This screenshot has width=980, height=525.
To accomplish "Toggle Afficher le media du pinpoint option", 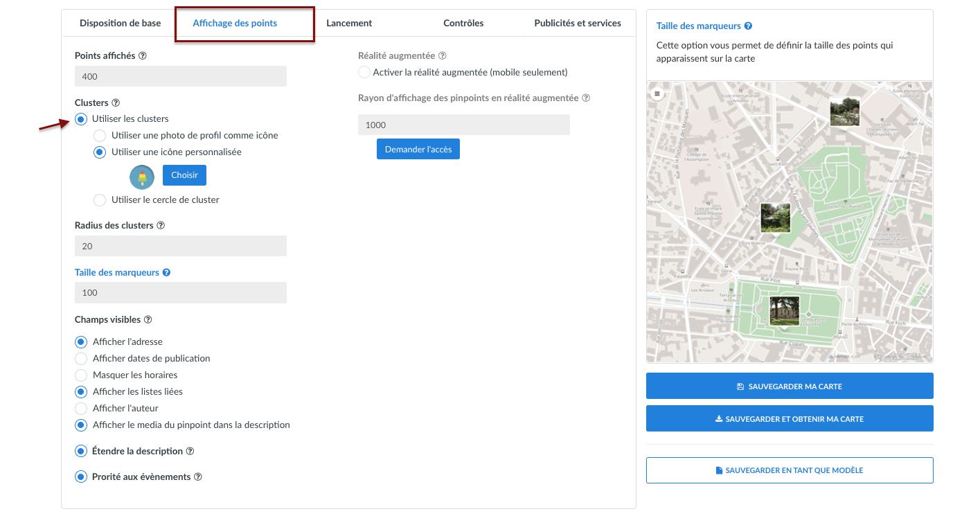I will coord(81,425).
